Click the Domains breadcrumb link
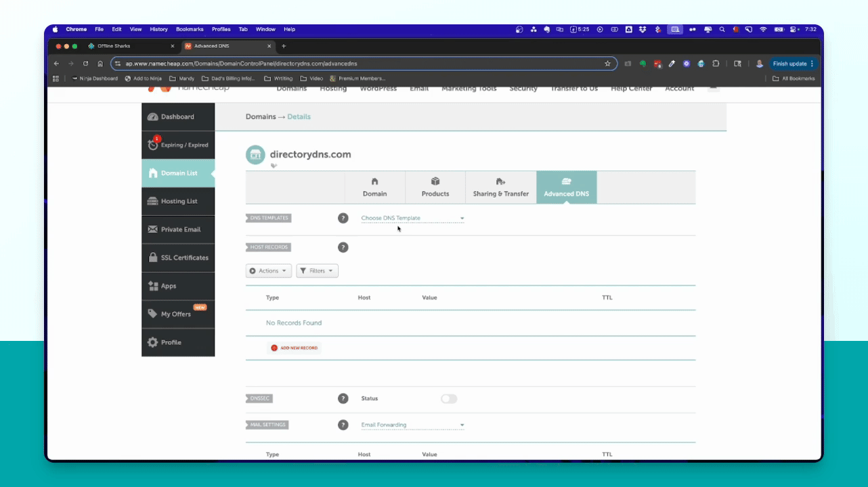 (x=261, y=117)
